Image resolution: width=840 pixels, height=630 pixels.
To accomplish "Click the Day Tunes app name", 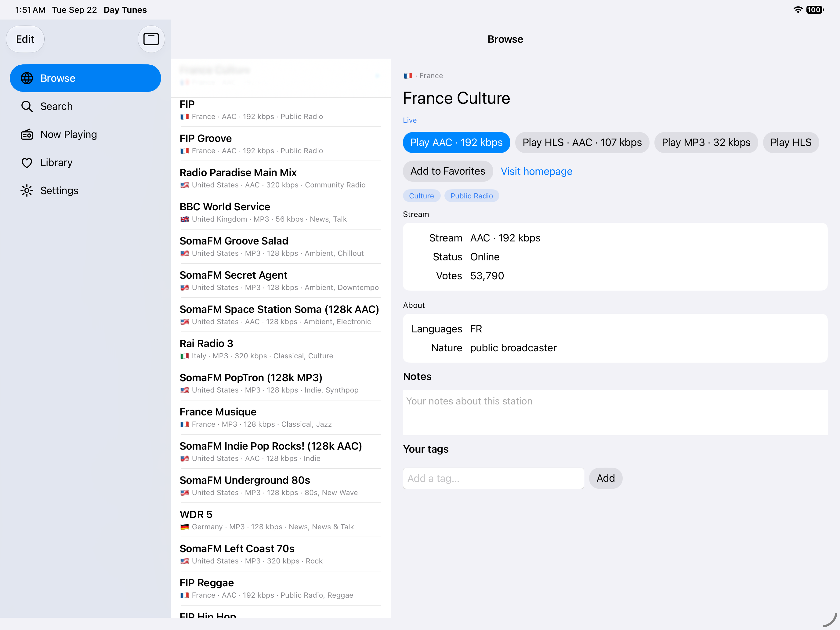I will coord(125,10).
